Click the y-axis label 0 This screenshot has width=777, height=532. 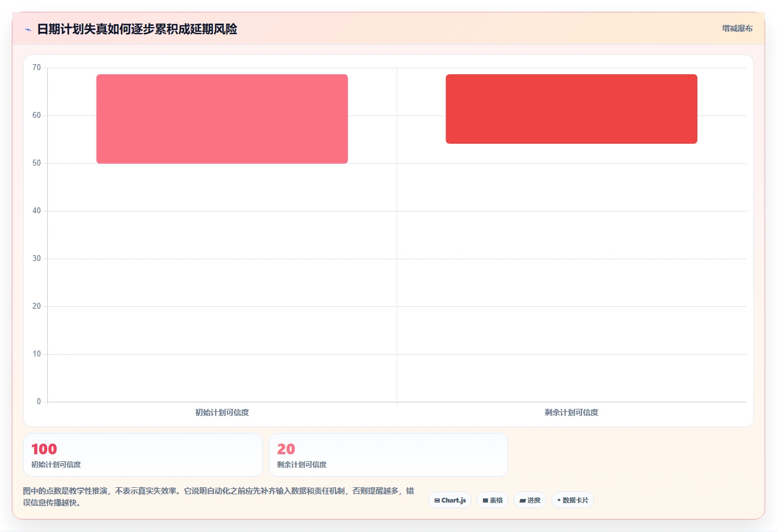(x=39, y=402)
